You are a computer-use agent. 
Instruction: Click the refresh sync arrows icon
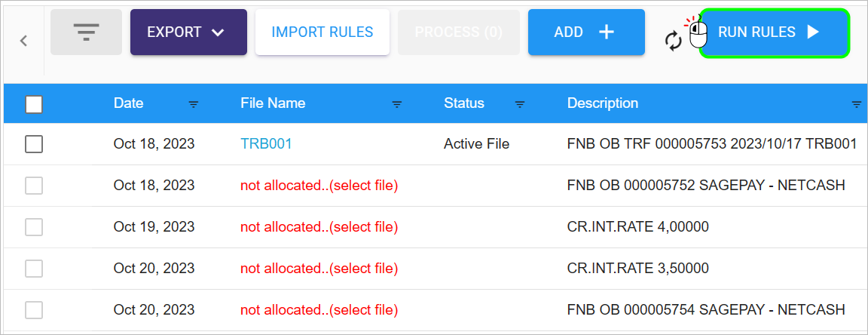coord(673,41)
